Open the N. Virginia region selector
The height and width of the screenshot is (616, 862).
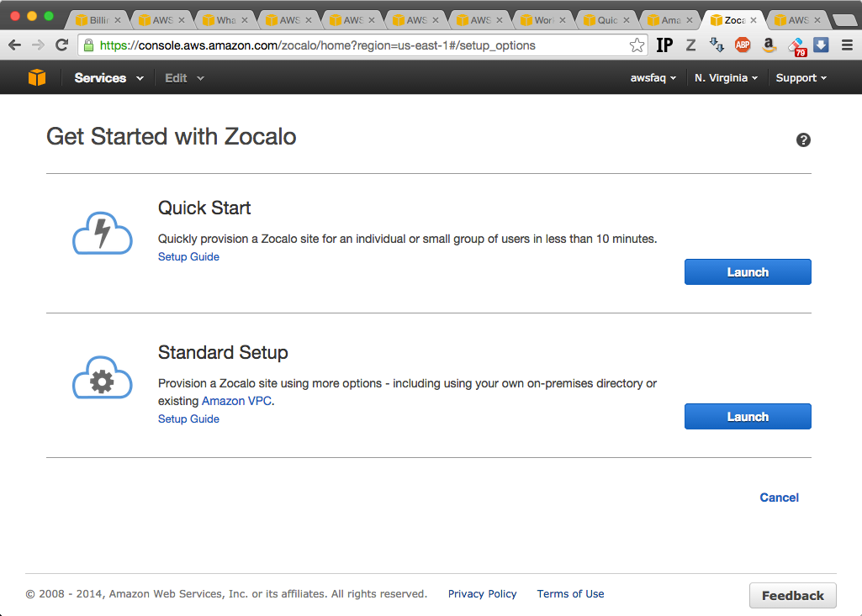(x=727, y=78)
